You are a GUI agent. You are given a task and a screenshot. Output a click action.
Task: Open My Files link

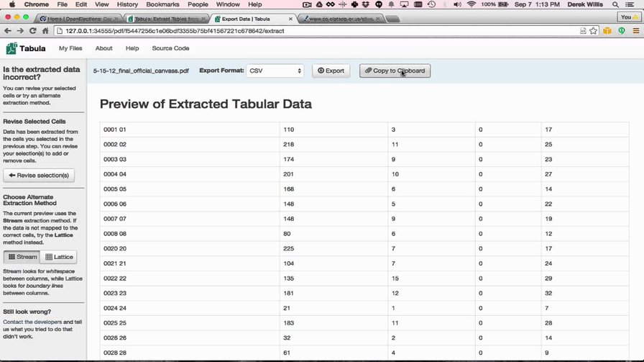(70, 48)
